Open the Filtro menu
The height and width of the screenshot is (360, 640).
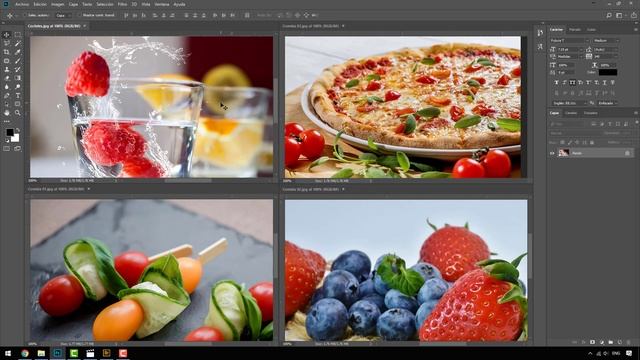point(122,4)
